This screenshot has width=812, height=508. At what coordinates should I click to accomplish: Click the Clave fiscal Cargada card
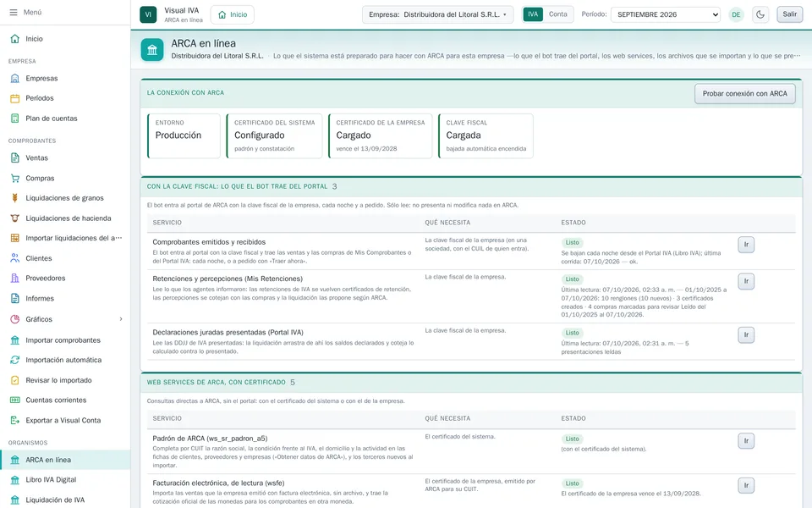point(486,135)
